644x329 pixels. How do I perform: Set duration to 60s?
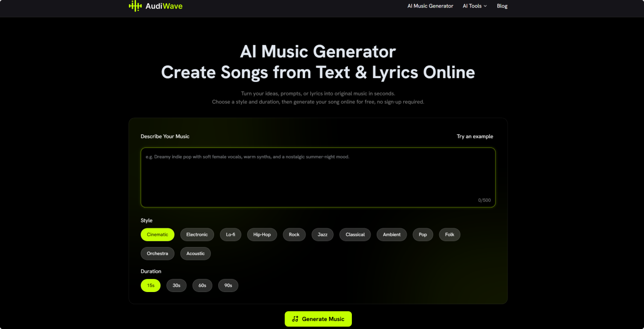coord(202,285)
